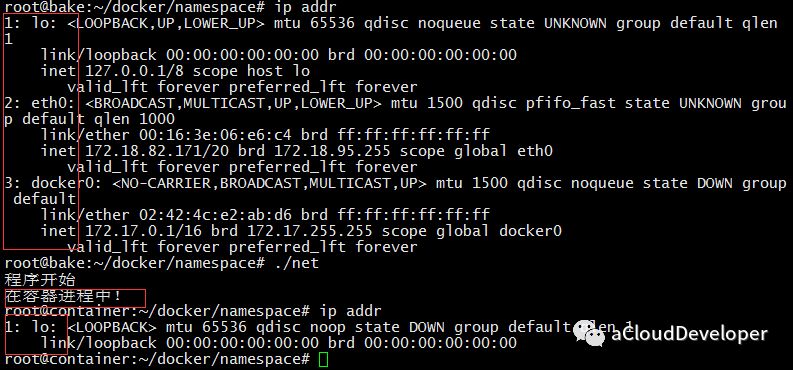
Task: Click the '2: eth0:' interface label
Action: tap(40, 103)
